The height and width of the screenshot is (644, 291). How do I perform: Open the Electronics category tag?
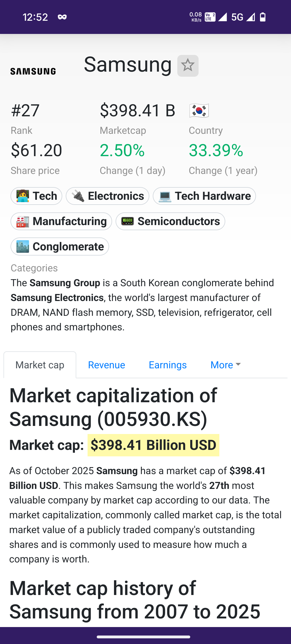click(108, 196)
